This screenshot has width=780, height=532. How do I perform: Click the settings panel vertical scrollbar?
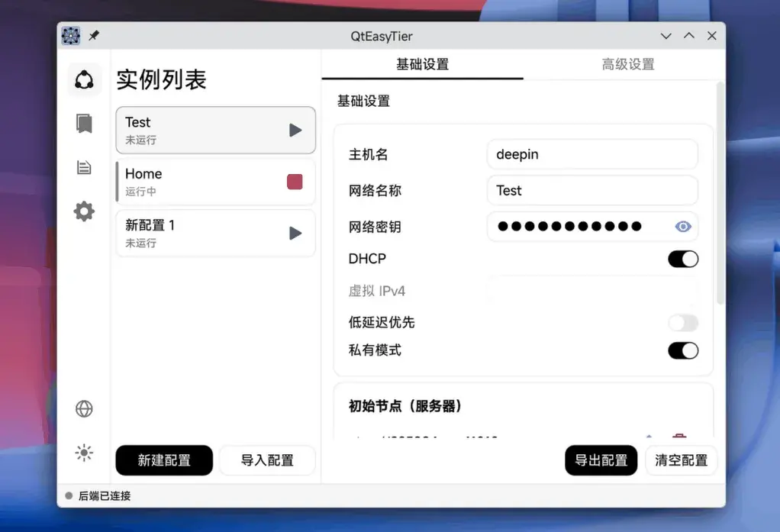[x=720, y=194]
